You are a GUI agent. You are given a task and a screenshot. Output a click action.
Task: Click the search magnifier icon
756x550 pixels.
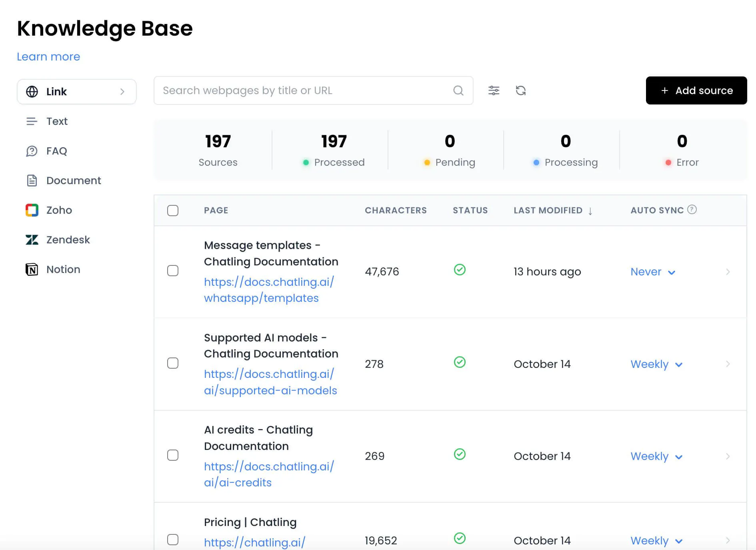pyautogui.click(x=458, y=90)
